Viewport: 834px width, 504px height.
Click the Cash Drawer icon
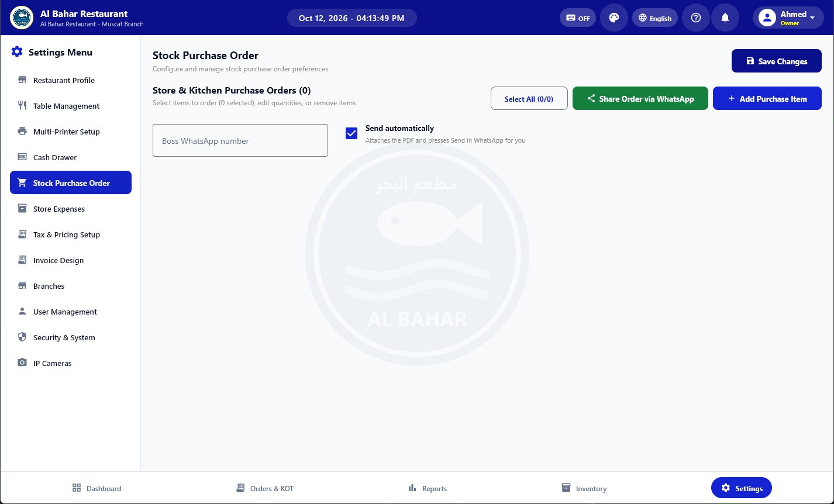(22, 157)
